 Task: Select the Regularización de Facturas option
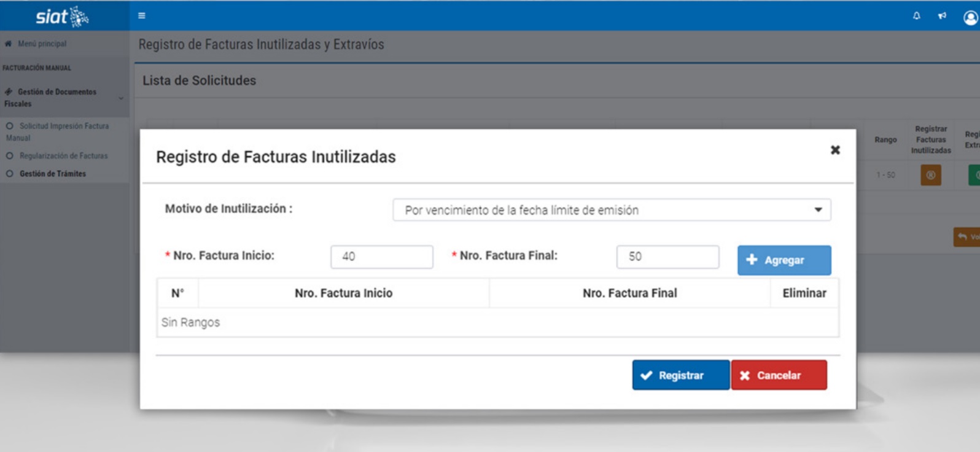click(63, 156)
